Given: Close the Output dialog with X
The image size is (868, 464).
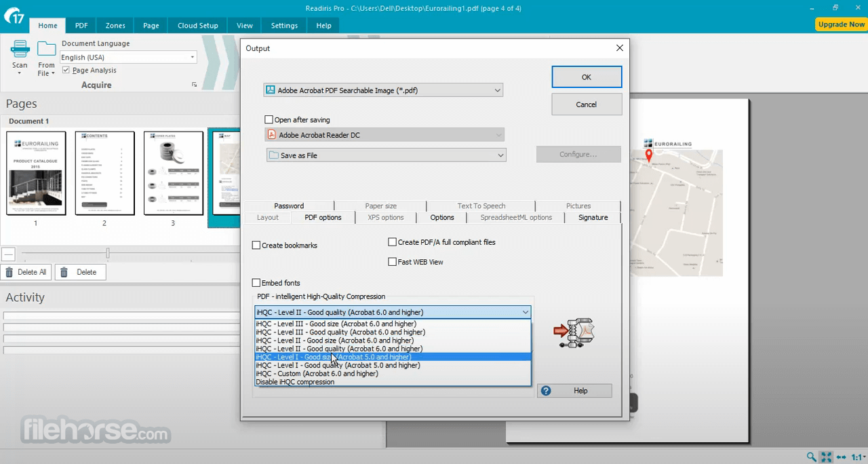Looking at the screenshot, I should click(619, 48).
